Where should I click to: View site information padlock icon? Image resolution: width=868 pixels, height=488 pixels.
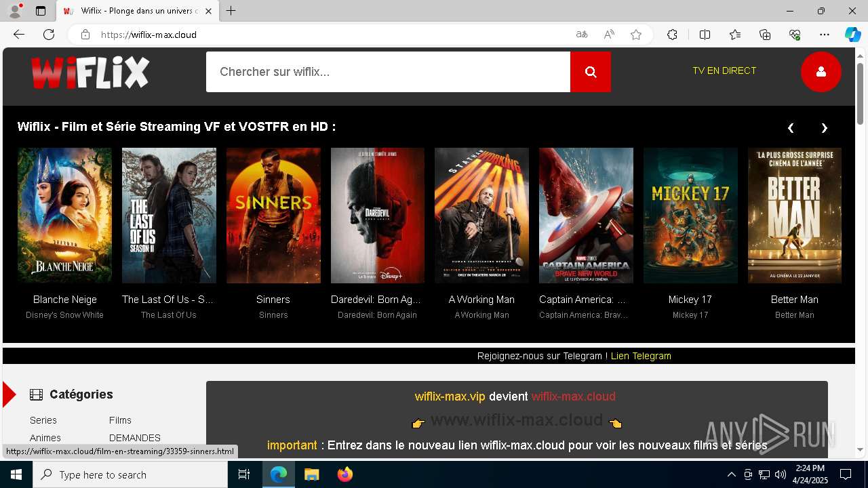coord(85,35)
